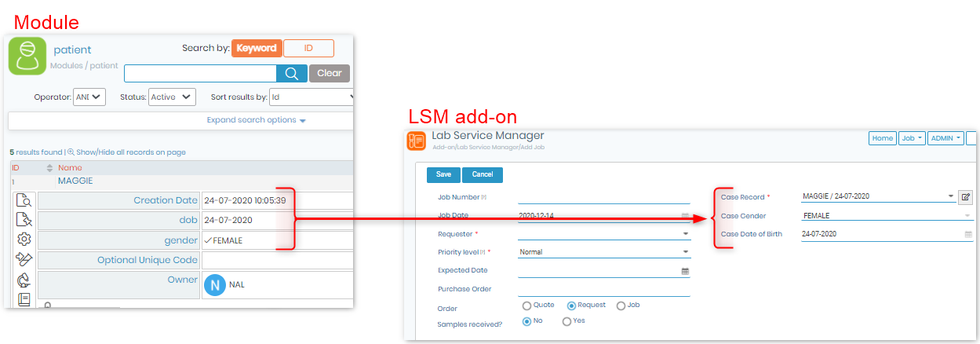This screenshot has height=344, width=980.
Task: Click Show/Hide all records on page
Action: [x=130, y=152]
